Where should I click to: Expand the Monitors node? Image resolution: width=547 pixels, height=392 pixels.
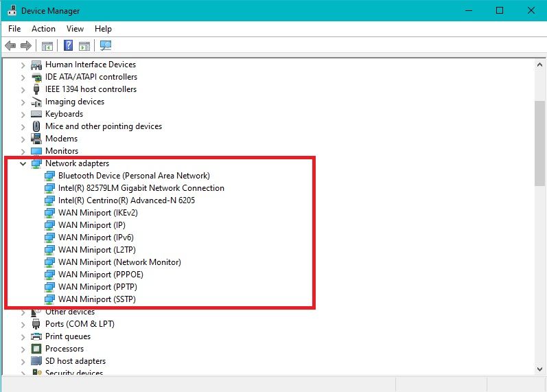23,152
